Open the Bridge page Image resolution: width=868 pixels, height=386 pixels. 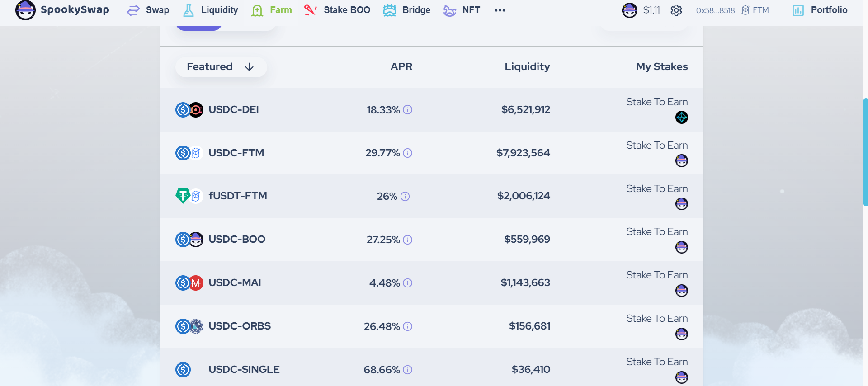[407, 10]
